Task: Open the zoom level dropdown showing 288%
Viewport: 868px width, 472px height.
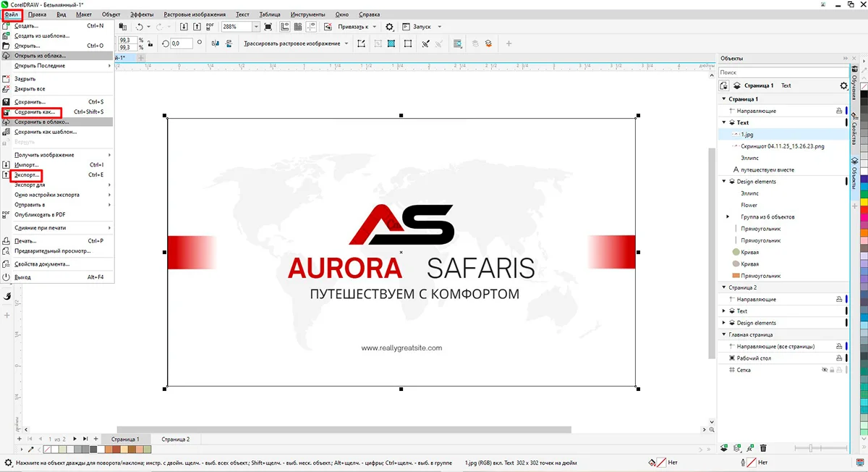Action: pyautogui.click(x=256, y=27)
